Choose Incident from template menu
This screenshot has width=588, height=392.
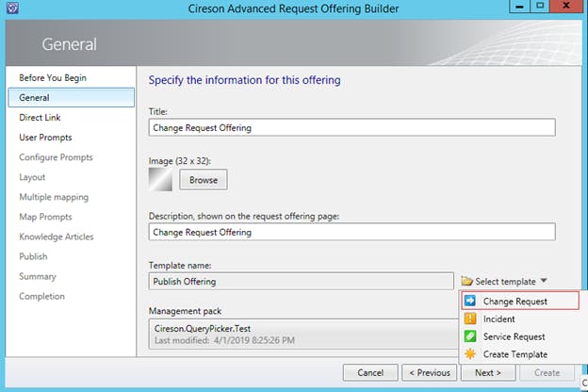(x=520, y=318)
